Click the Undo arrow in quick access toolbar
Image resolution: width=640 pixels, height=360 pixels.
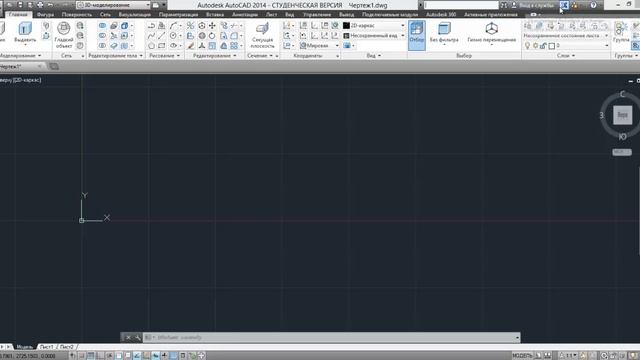point(50,5)
